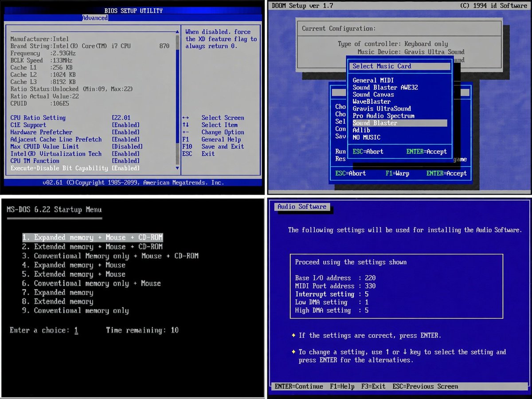The height and width of the screenshot is (399, 532).
Task: Select Low DMA setting : 1
Action: [x=332, y=302]
